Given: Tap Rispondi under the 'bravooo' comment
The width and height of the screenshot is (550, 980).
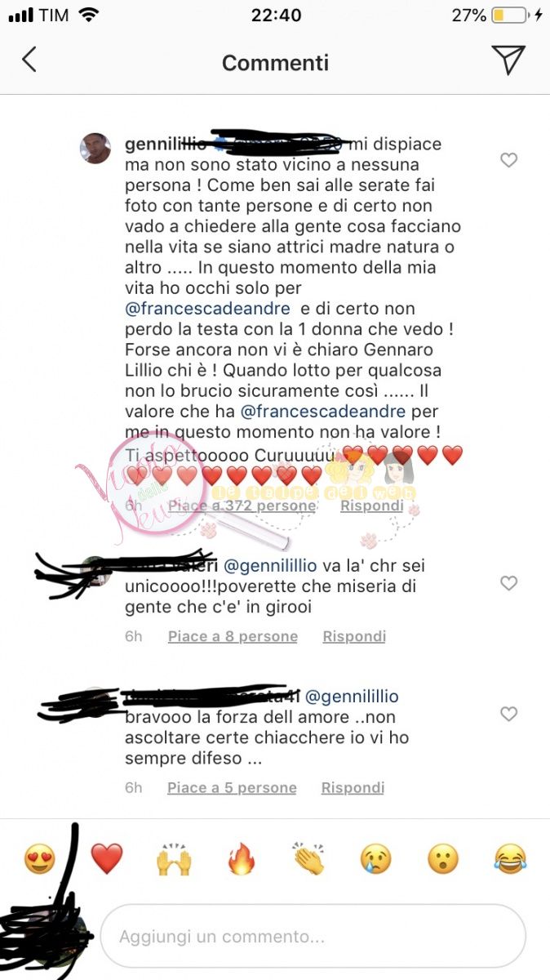Looking at the screenshot, I should [x=353, y=788].
